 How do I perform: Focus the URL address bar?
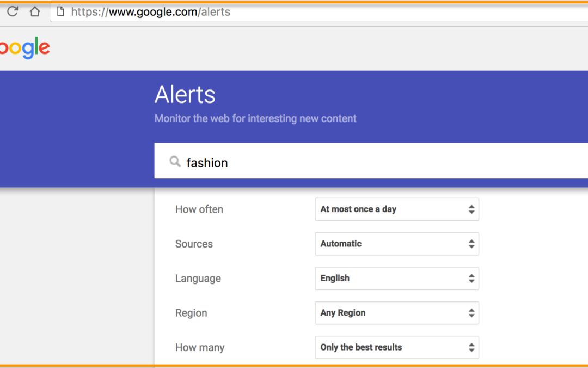click(x=318, y=12)
